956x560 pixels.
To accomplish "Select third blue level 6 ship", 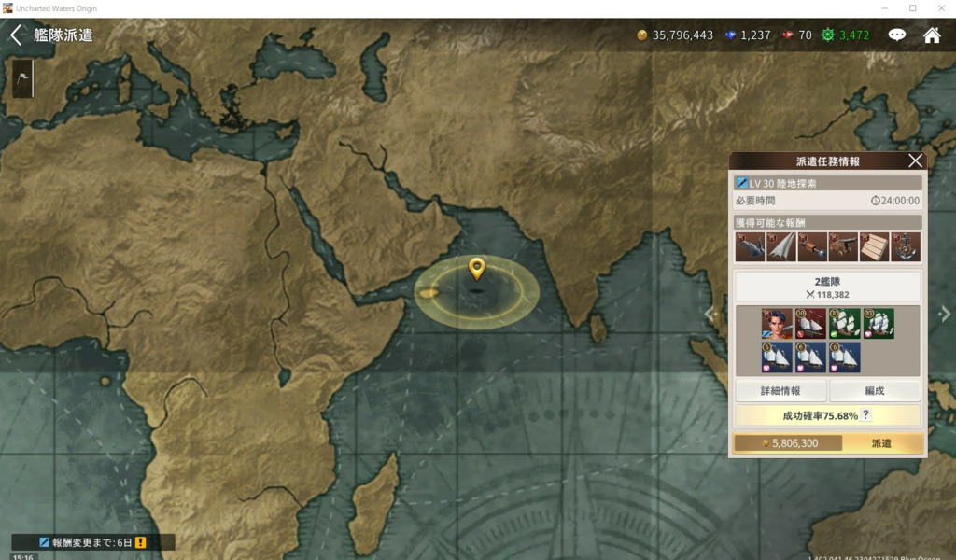I will click(x=844, y=357).
